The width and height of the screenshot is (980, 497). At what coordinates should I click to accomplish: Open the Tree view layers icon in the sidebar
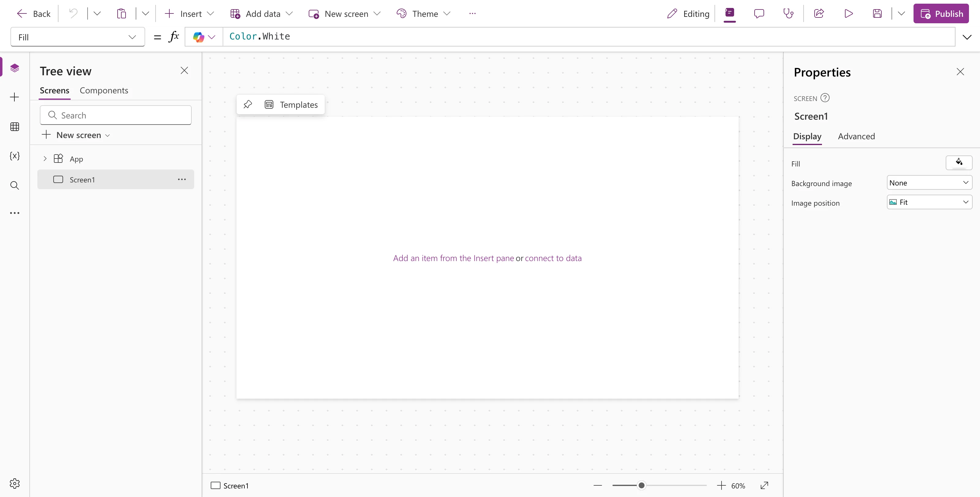(14, 68)
